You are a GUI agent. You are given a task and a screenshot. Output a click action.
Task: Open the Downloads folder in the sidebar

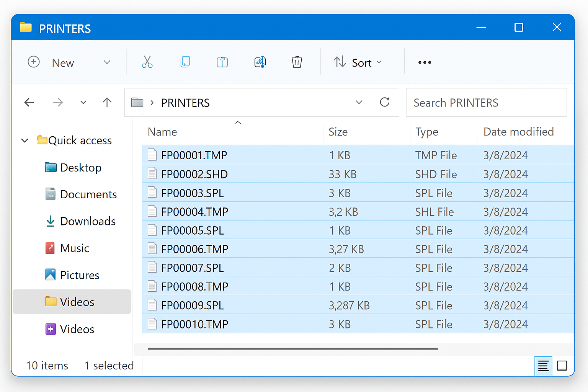[88, 221]
